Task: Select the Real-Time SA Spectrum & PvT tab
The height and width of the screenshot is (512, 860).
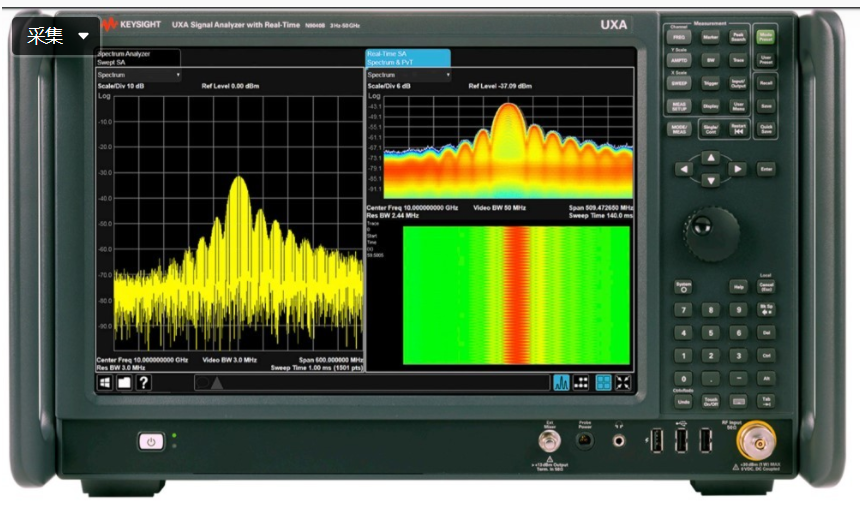Action: (x=408, y=58)
